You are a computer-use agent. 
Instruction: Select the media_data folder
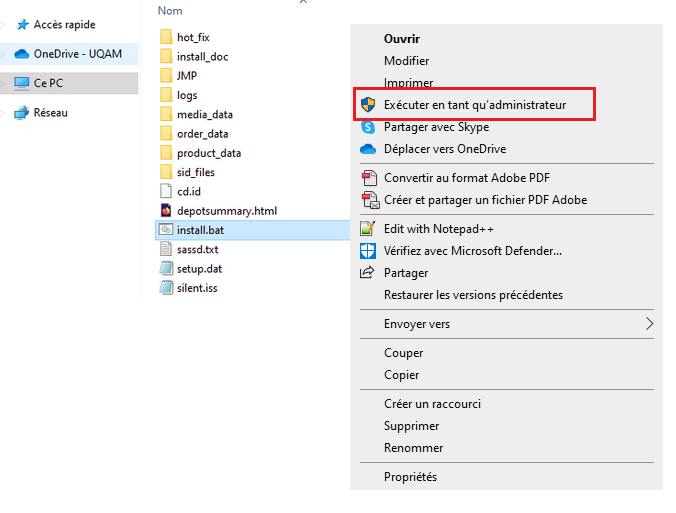(x=204, y=114)
